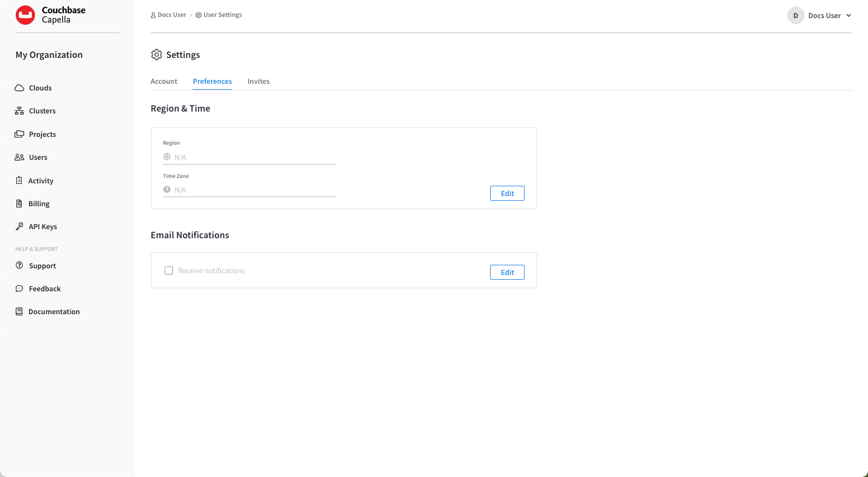Navigate to Users via its sidebar icon
The height and width of the screenshot is (477, 868).
19,157
